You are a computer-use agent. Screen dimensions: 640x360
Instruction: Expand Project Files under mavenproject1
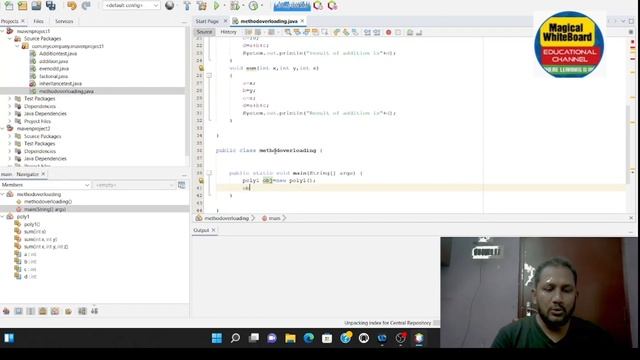click(x=10, y=121)
